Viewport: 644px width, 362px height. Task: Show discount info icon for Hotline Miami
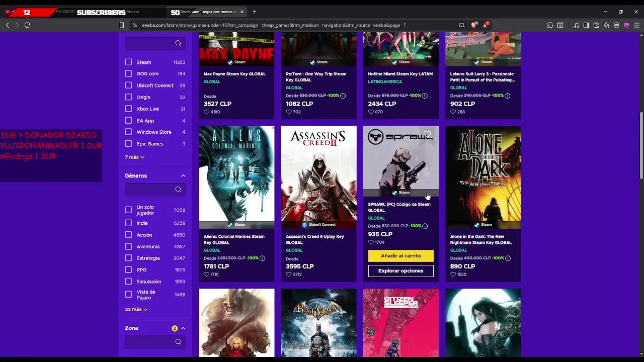click(425, 96)
